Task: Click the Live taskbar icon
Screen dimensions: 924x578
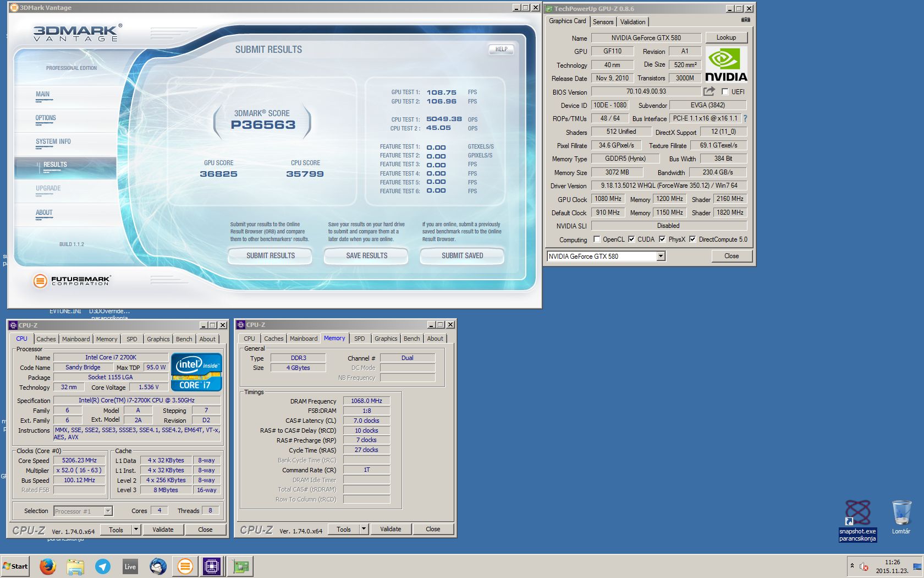Action: pos(130,566)
